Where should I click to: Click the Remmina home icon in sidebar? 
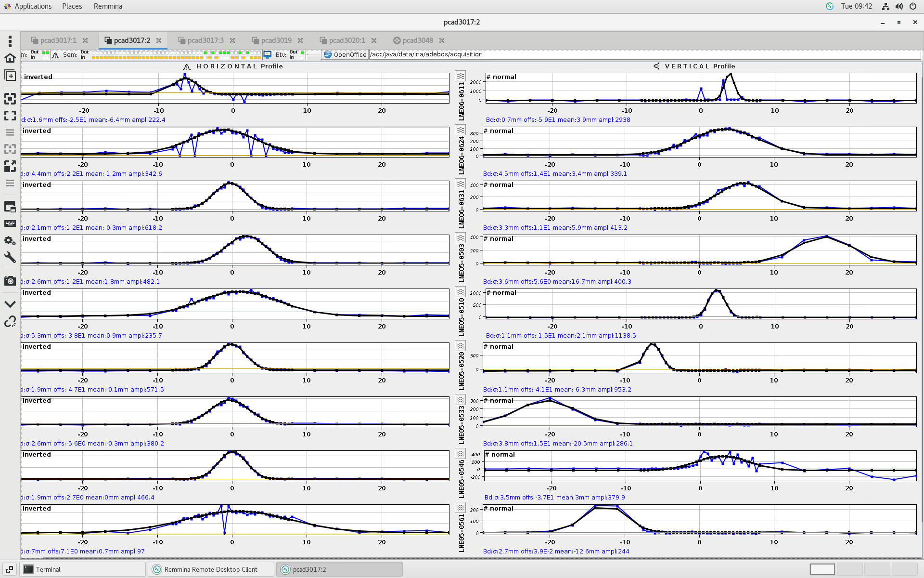[10, 58]
